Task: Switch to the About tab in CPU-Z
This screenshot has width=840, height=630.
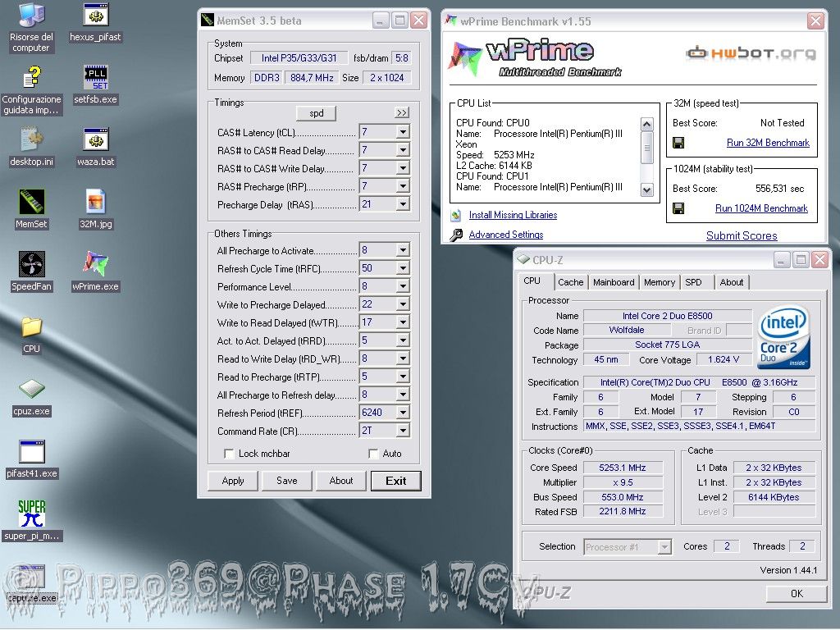Action: pos(731,282)
